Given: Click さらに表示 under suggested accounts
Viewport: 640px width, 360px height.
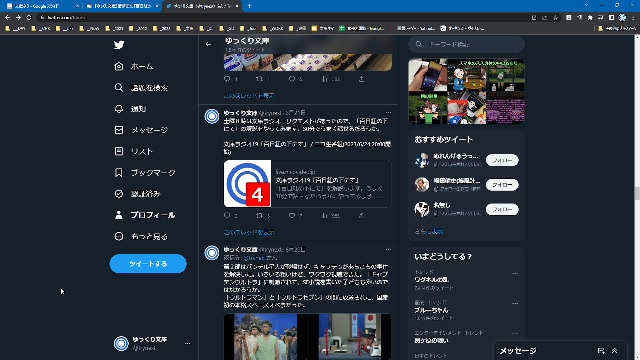Looking at the screenshot, I should (x=429, y=231).
